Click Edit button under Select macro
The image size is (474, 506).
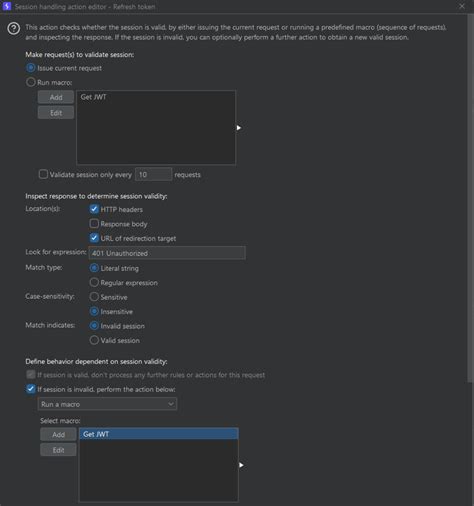click(58, 450)
